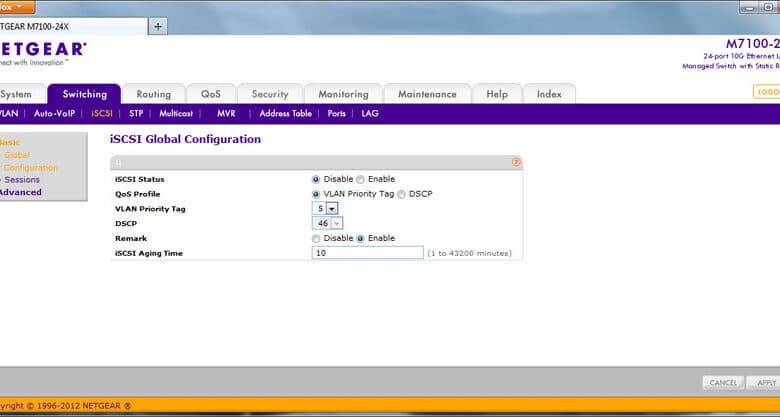Open the Firefox application menu button

[x=17, y=7]
